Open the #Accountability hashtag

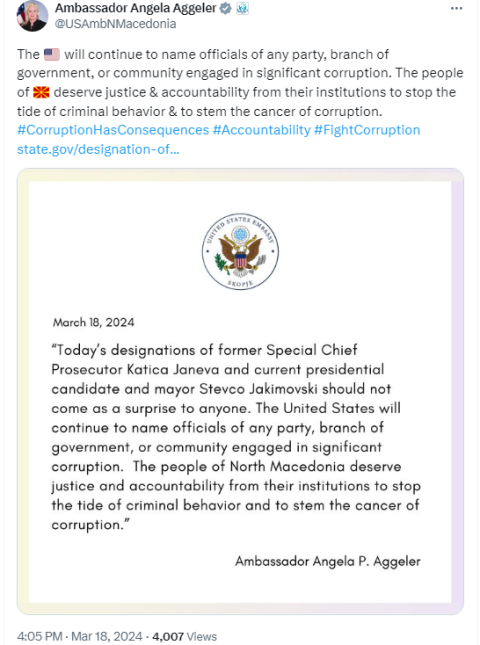(262, 130)
